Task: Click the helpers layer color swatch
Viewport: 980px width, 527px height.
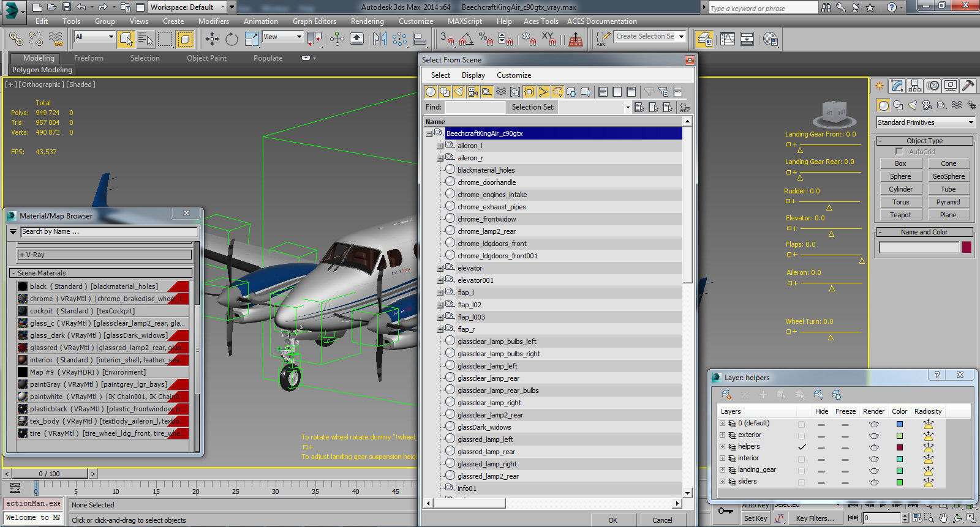Action: point(900,447)
